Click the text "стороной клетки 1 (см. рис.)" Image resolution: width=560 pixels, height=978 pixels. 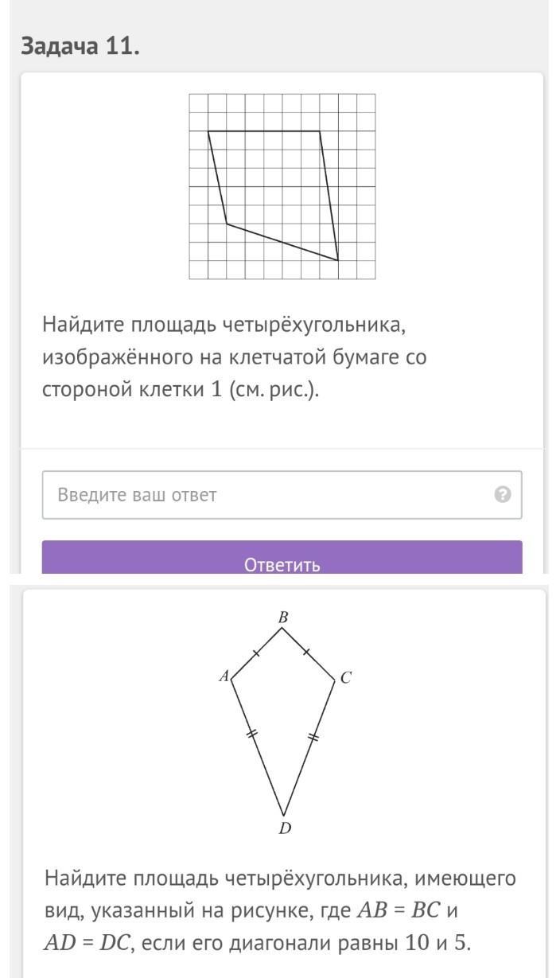click(181, 391)
